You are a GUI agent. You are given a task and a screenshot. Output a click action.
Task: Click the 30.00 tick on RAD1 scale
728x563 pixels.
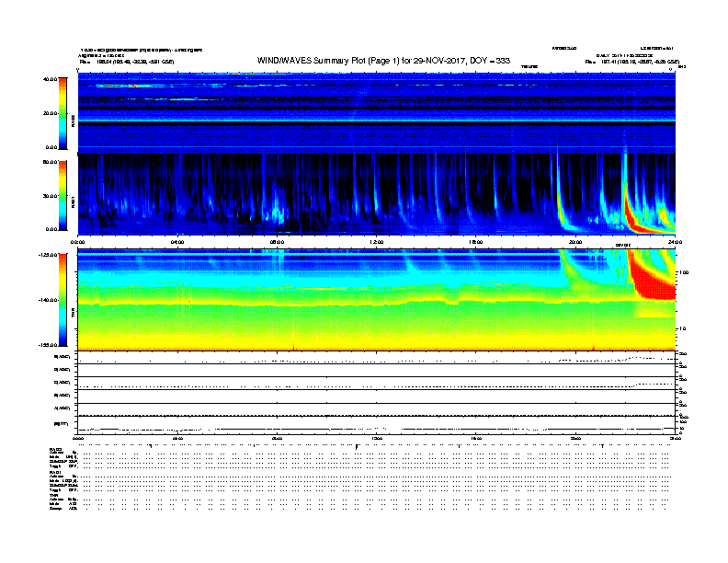50,196
